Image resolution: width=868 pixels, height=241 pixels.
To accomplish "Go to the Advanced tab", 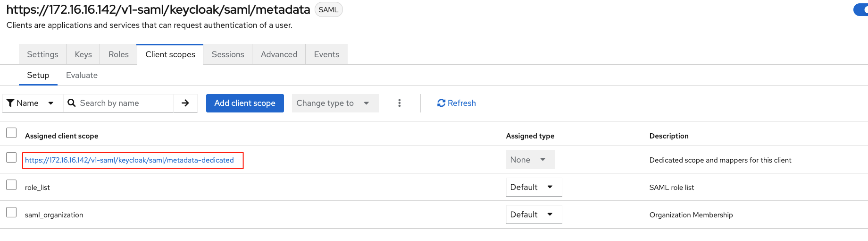I will coord(279,54).
